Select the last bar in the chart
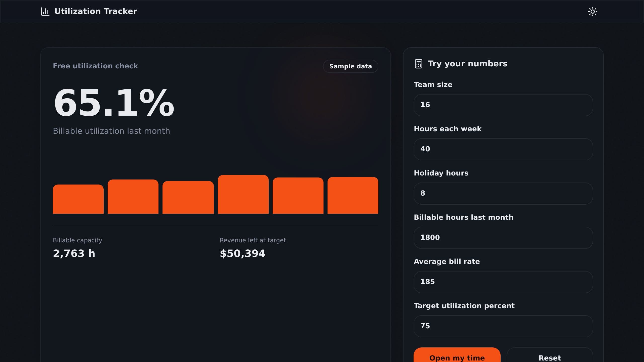The width and height of the screenshot is (644, 362). pos(353,195)
